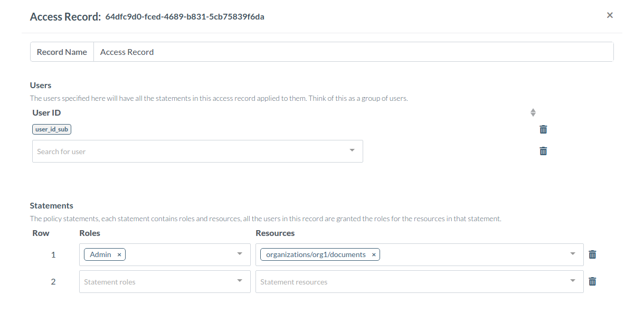The width and height of the screenshot is (644, 322).
Task: Edit the Record Name input field
Action: (x=354, y=52)
